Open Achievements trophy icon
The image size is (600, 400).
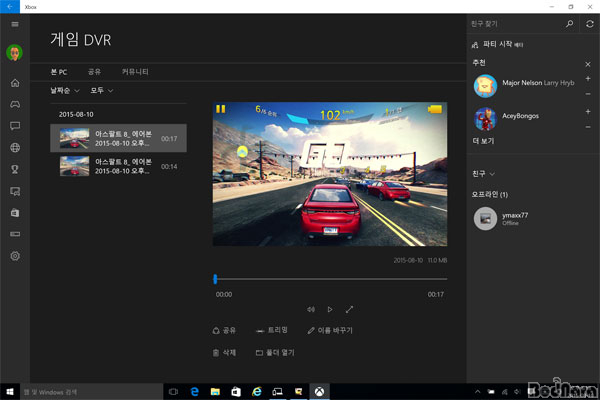[15, 169]
